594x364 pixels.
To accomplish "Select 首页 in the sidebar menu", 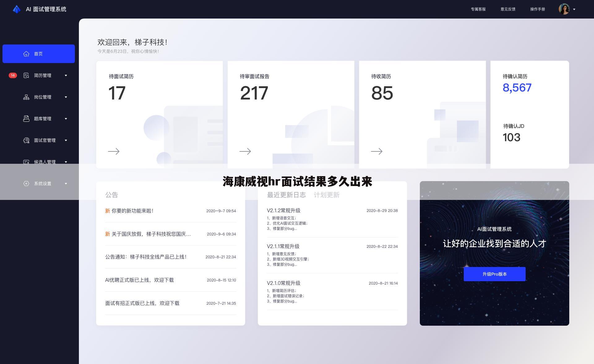I will (39, 54).
